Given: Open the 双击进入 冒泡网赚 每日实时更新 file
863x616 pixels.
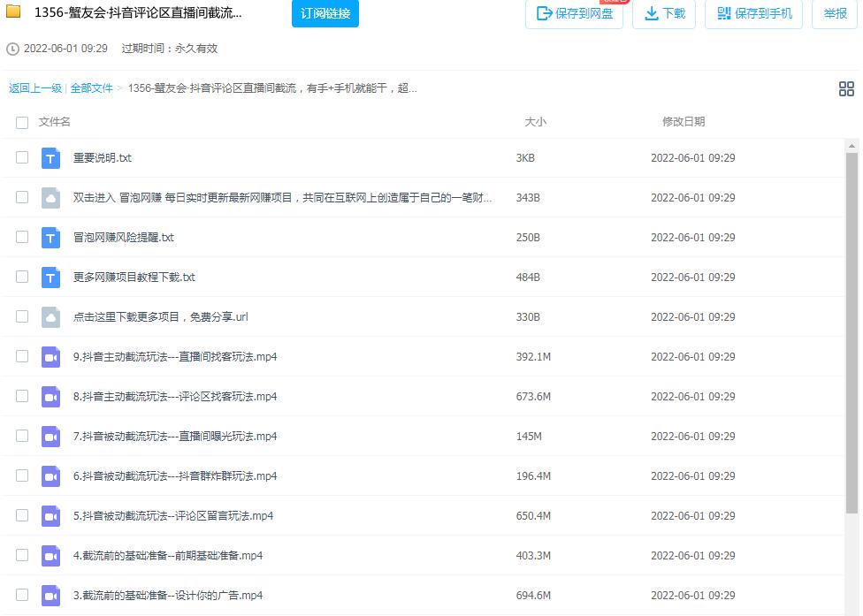Looking at the screenshot, I should (282, 197).
